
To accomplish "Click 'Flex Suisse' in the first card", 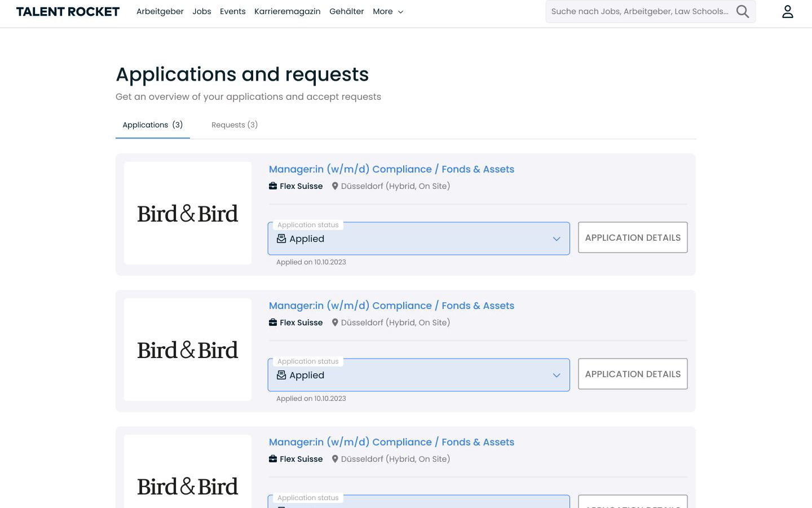I will click(301, 186).
